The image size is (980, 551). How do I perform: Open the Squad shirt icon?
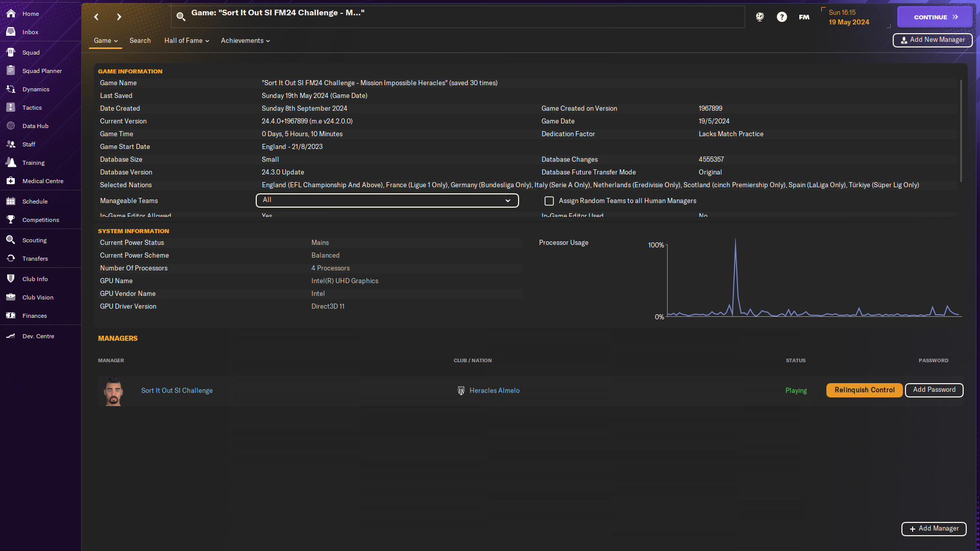click(11, 53)
